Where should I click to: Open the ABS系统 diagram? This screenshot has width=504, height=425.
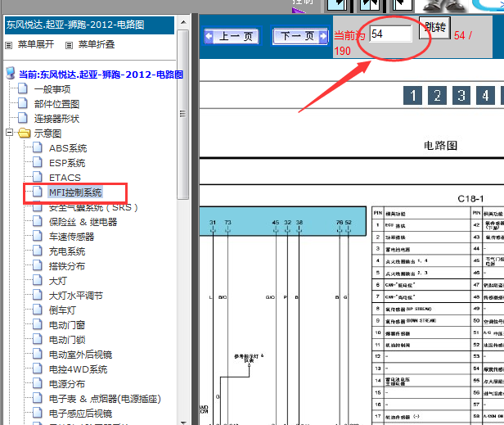68,148
